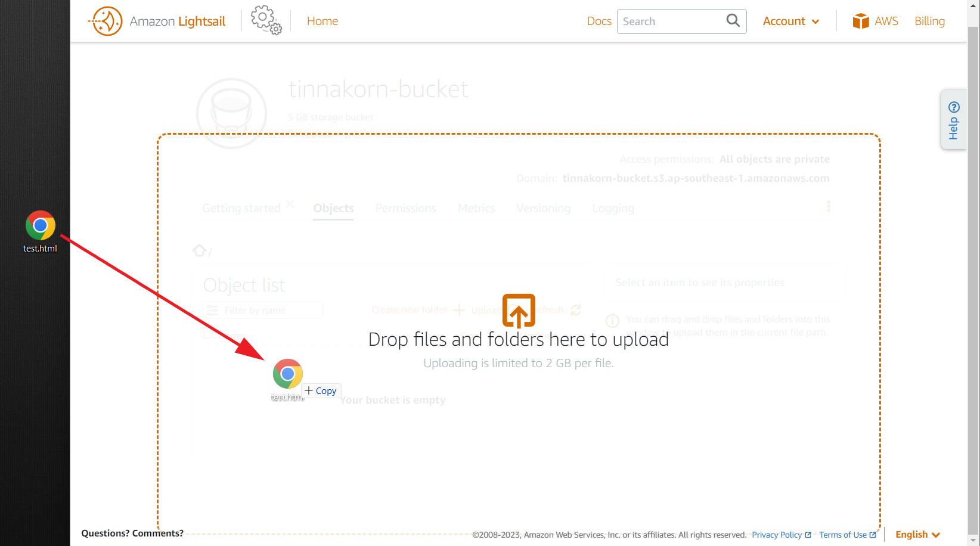Click the bucket domain name text

point(696,178)
